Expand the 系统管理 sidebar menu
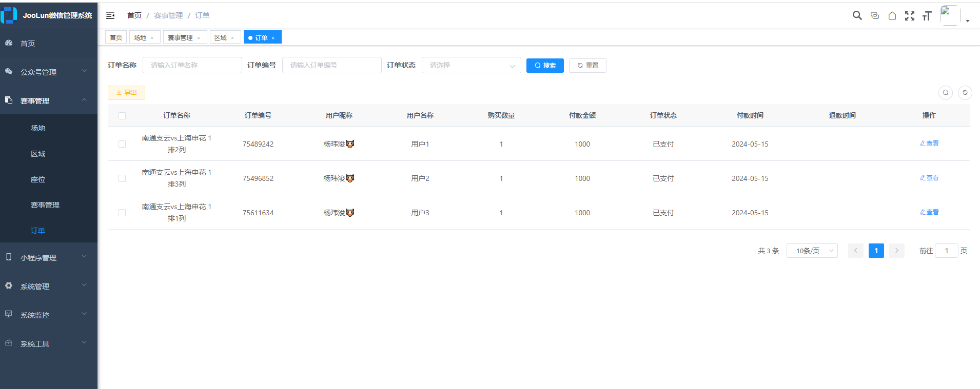The height and width of the screenshot is (389, 980). [x=49, y=286]
